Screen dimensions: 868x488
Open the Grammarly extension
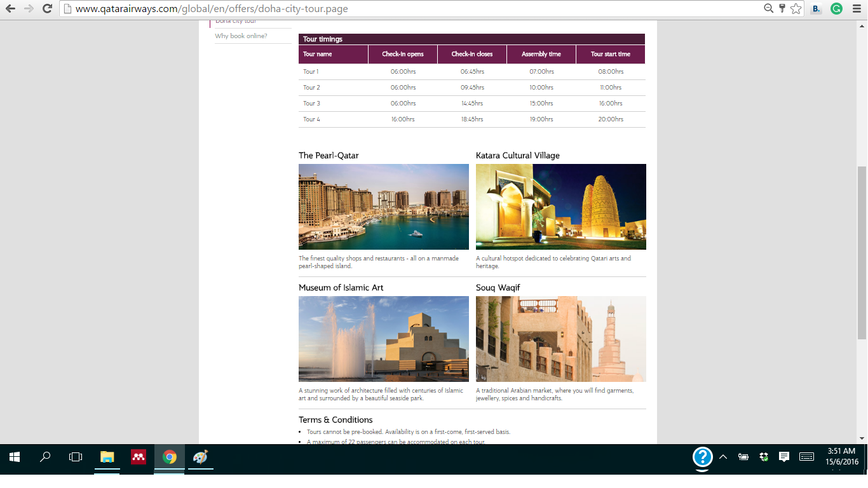[836, 10]
